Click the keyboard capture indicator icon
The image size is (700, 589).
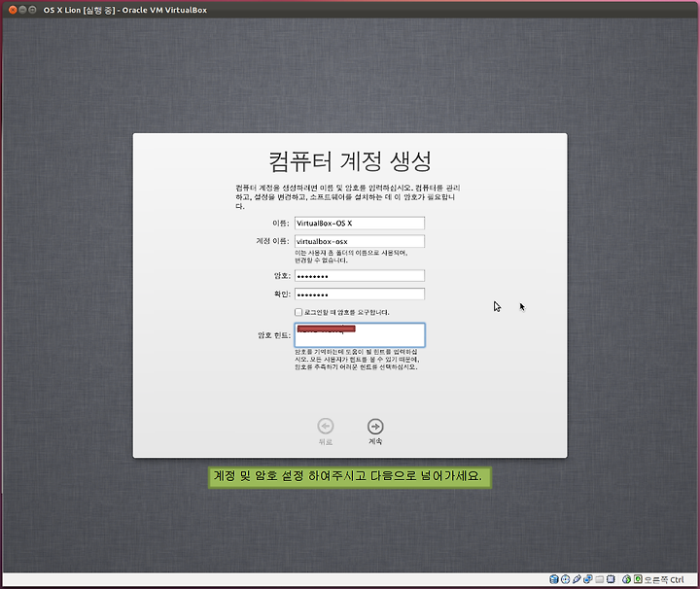pos(638,579)
